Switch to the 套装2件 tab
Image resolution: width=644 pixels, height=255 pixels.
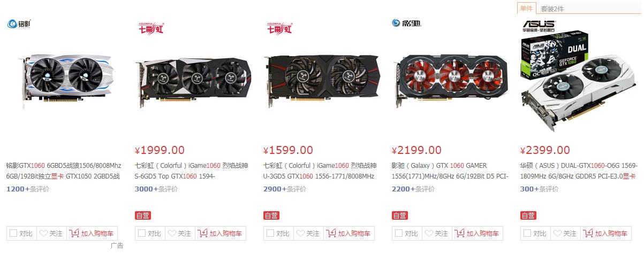tap(552, 9)
